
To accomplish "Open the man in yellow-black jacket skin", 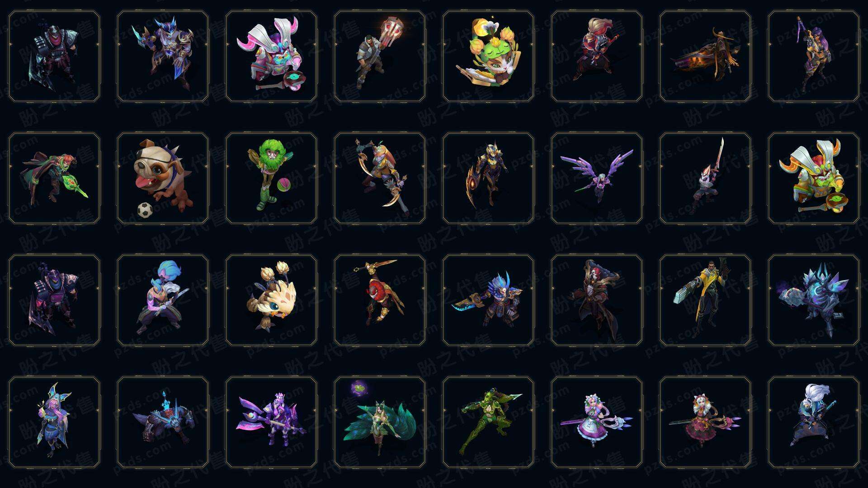I will (x=705, y=300).
